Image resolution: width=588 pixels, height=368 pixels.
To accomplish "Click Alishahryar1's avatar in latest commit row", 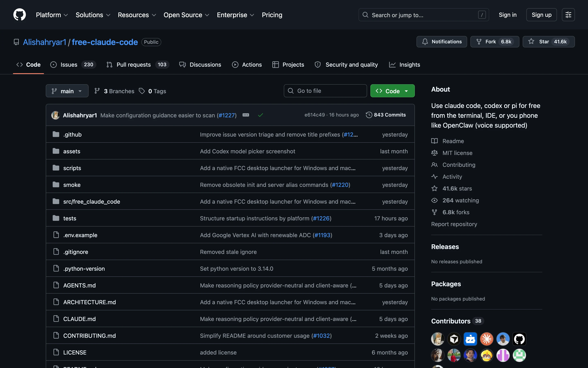I will pyautogui.click(x=55, y=115).
